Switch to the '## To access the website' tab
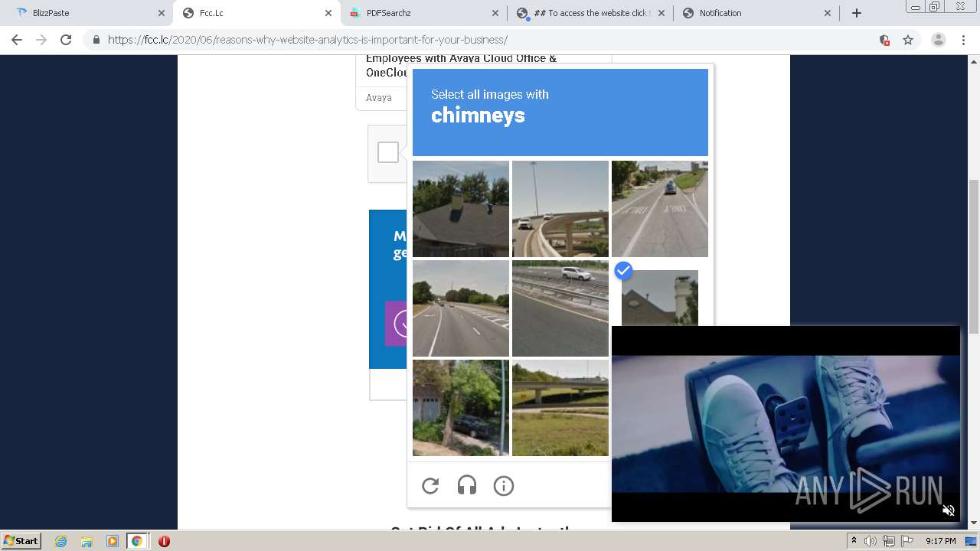Image resolution: width=980 pixels, height=551 pixels. point(590,13)
